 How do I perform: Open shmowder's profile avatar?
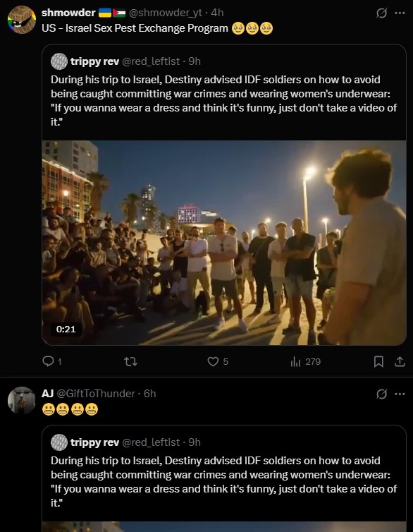22,20
